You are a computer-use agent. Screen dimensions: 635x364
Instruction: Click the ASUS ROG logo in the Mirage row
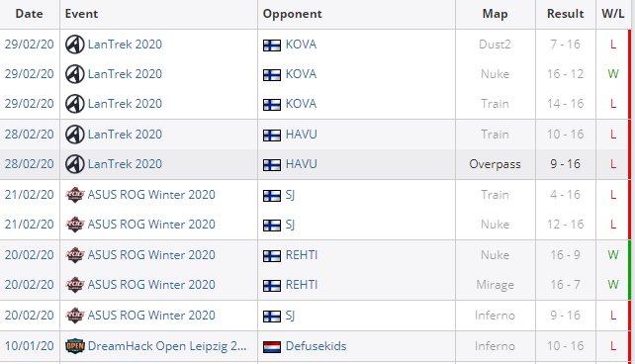point(75,285)
